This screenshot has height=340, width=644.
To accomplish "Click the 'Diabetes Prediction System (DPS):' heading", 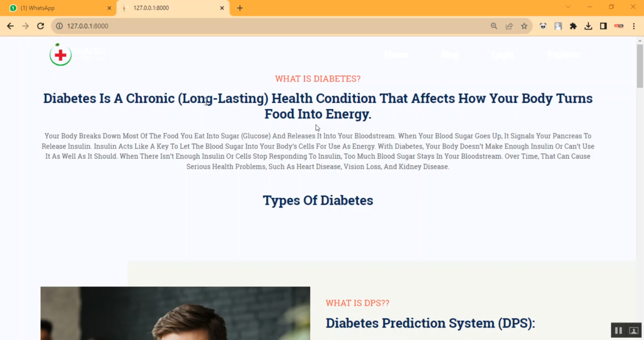I will pos(430,323).
